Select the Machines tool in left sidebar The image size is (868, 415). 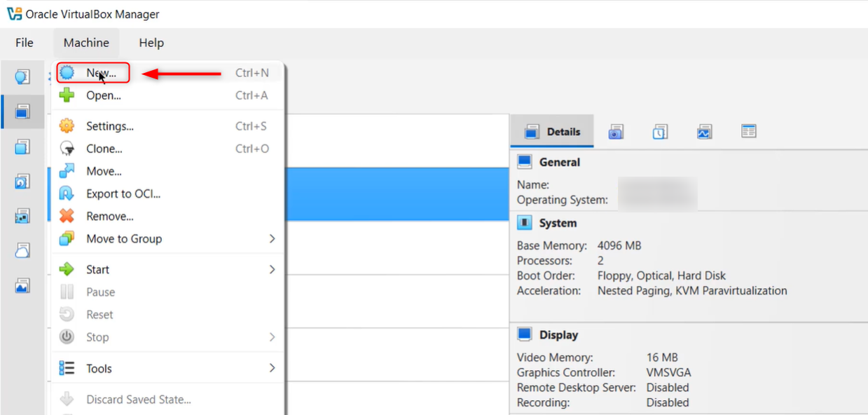[22, 111]
